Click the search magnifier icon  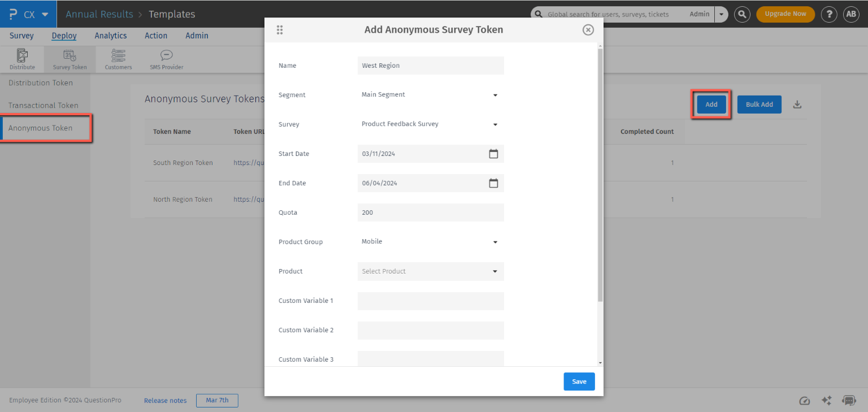(741, 14)
